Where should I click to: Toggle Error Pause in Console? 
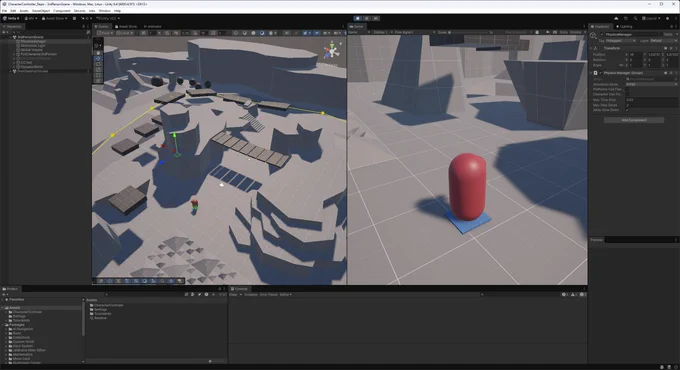(268, 295)
